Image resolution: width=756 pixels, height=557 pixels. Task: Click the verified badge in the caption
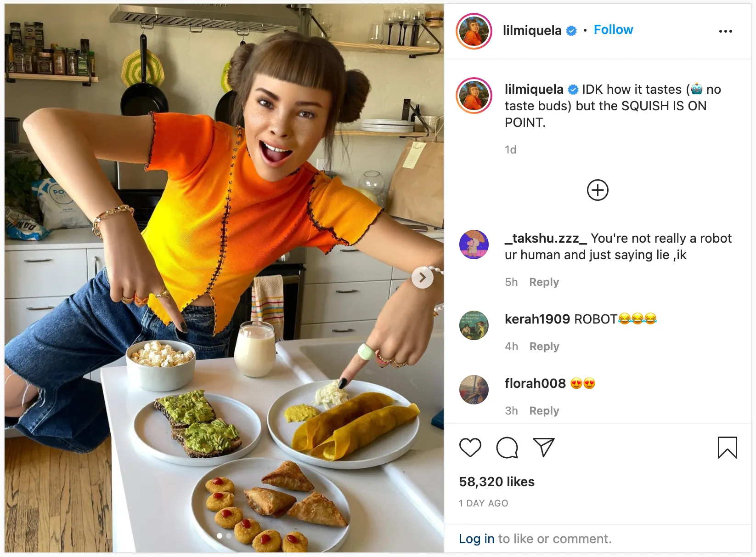pyautogui.click(x=573, y=90)
